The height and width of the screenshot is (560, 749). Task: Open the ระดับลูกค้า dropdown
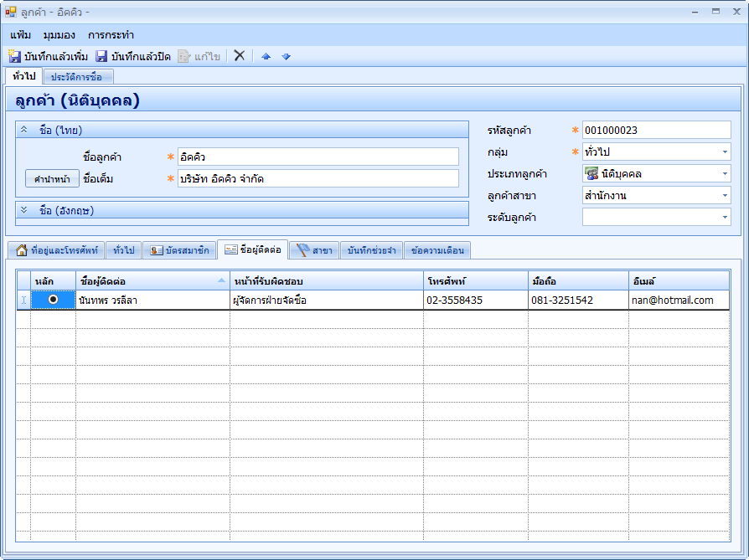724,218
